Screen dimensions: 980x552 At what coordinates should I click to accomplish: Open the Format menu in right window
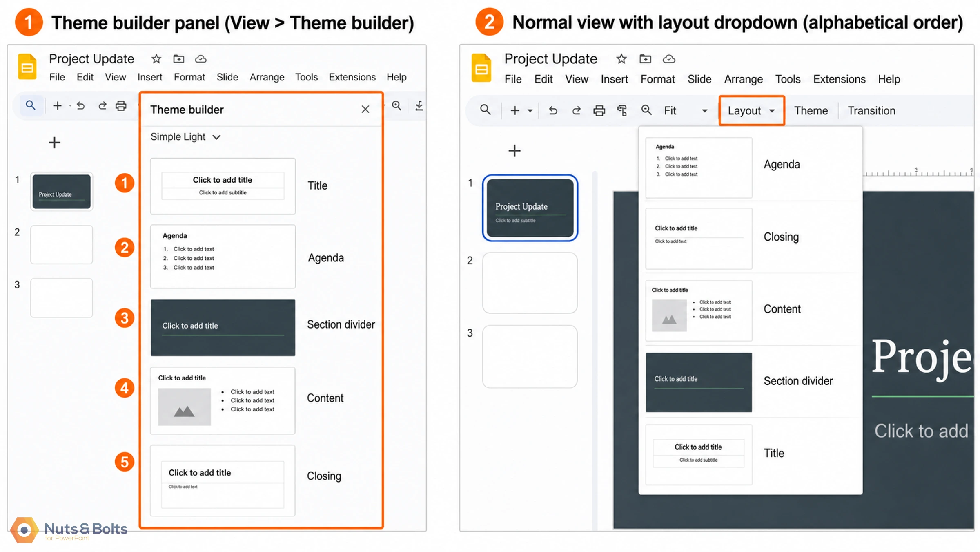(657, 79)
